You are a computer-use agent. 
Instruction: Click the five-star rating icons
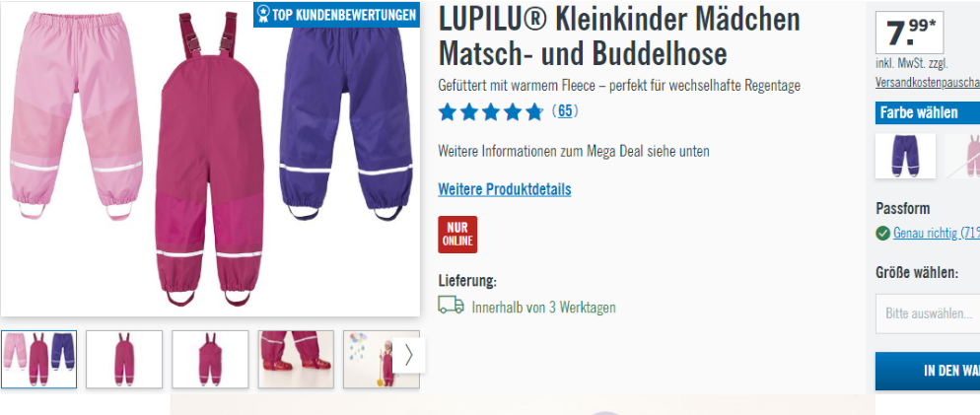[x=491, y=111]
